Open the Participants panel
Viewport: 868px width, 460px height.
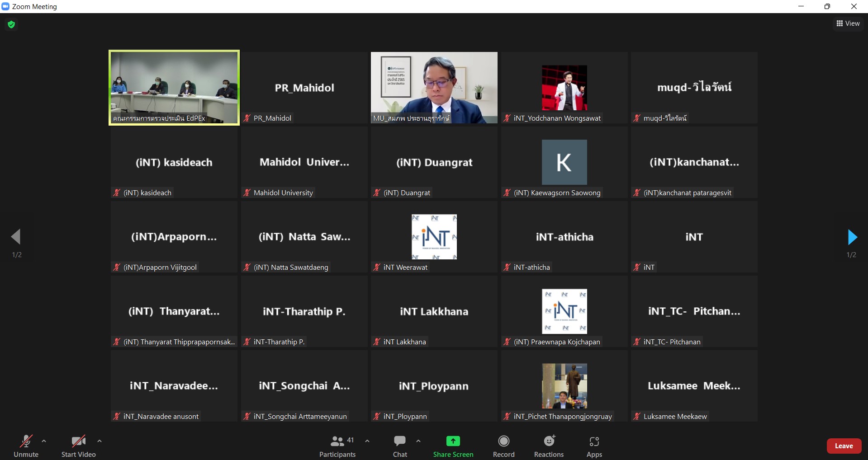[x=337, y=446]
